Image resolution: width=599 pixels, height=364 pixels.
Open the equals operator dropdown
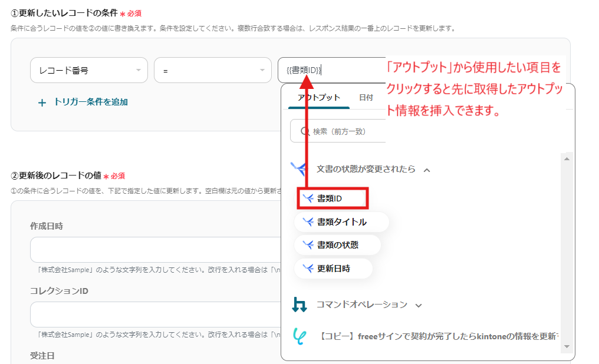pyautogui.click(x=212, y=70)
